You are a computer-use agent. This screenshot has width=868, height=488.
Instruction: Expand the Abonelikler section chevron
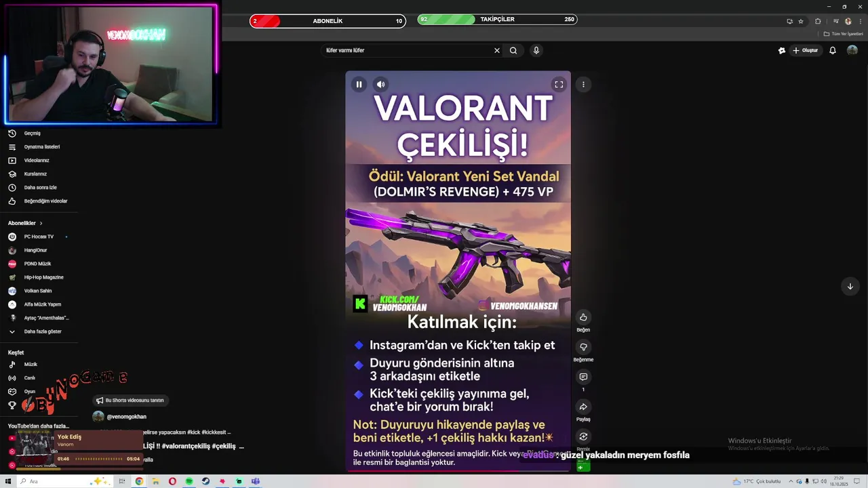coord(41,223)
